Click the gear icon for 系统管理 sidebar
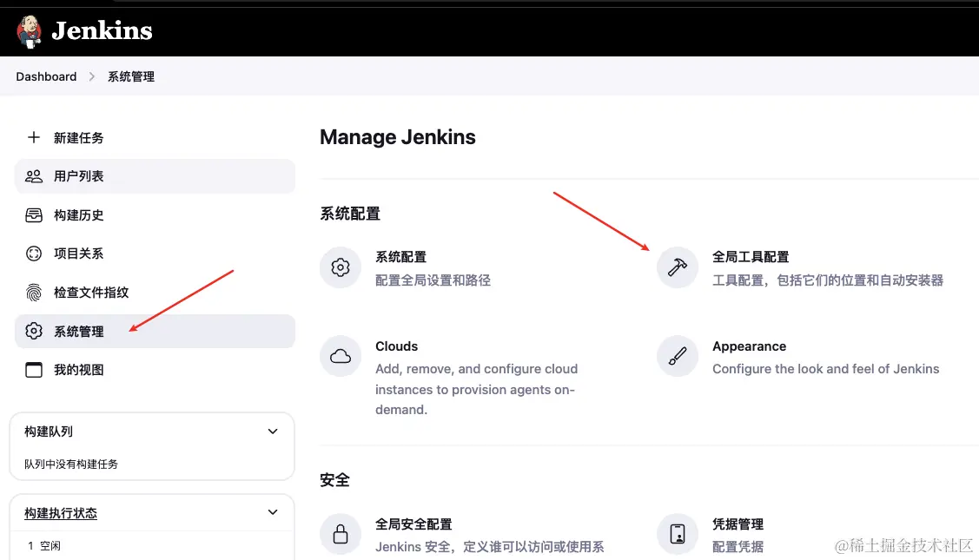Screen dimensions: 979x560 (x=34, y=331)
